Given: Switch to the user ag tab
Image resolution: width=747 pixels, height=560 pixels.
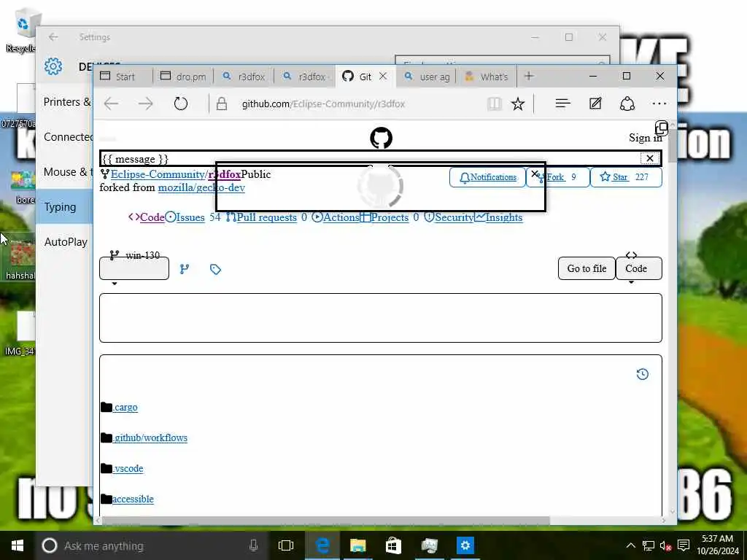Looking at the screenshot, I should tap(426, 77).
